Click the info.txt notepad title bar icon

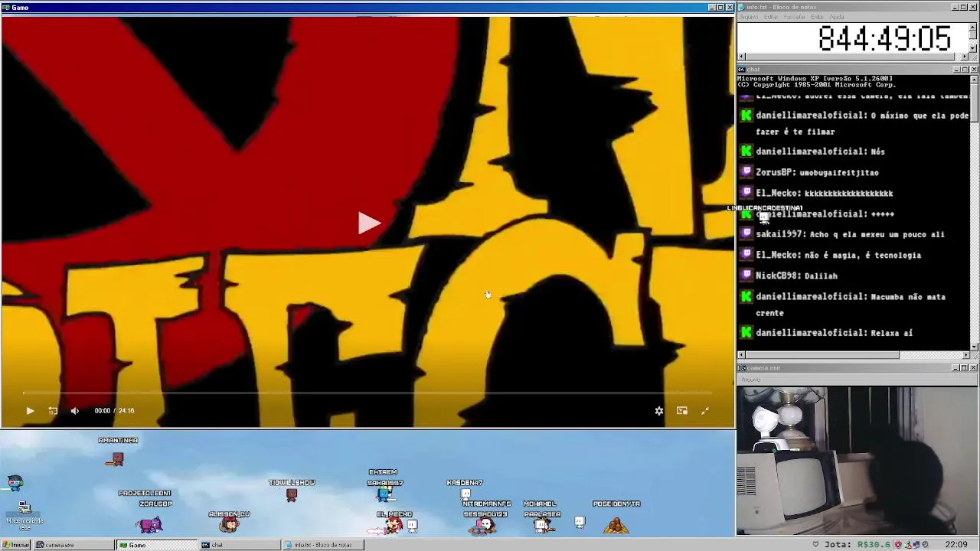[742, 8]
